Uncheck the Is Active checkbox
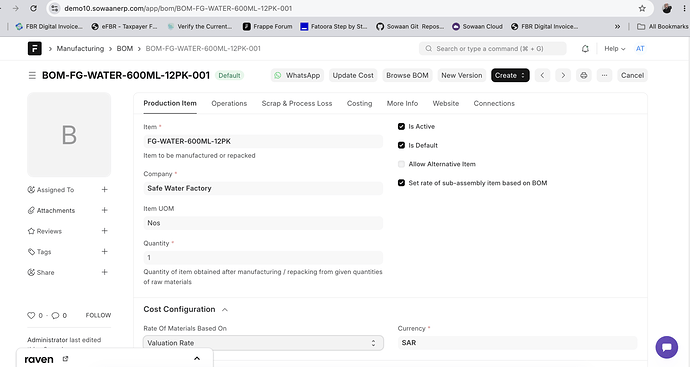The image size is (690, 367). coord(401,127)
